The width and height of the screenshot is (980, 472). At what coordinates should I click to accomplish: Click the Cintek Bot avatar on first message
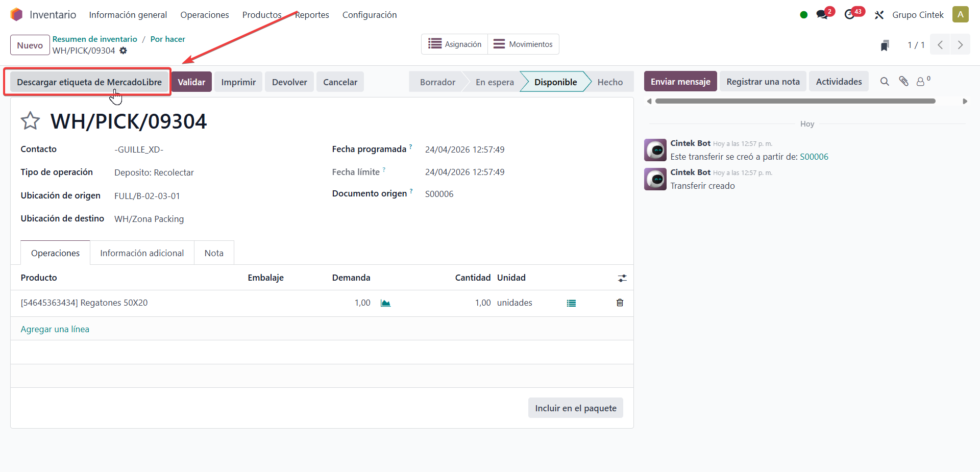click(655, 150)
